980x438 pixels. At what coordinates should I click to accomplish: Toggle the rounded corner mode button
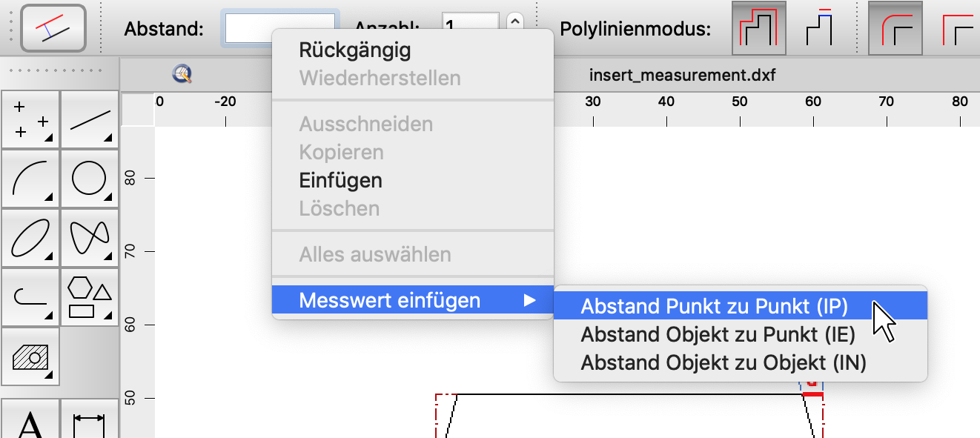tap(895, 28)
